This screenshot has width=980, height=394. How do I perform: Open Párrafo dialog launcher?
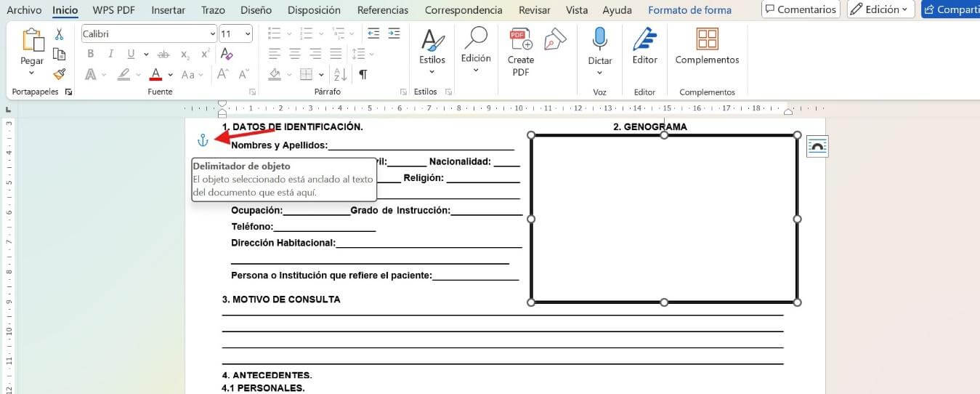click(x=403, y=92)
